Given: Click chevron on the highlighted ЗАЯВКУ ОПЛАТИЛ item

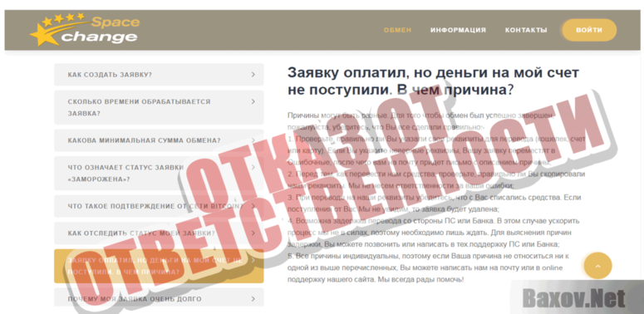Looking at the screenshot, I should click(253, 260).
